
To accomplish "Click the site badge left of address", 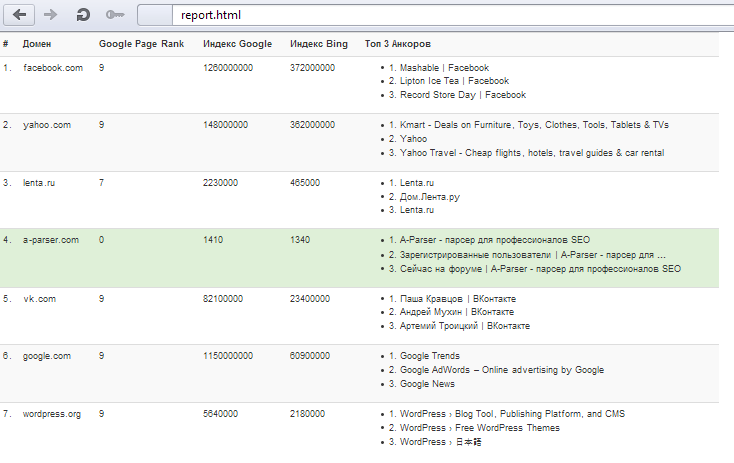I will 155,15.
